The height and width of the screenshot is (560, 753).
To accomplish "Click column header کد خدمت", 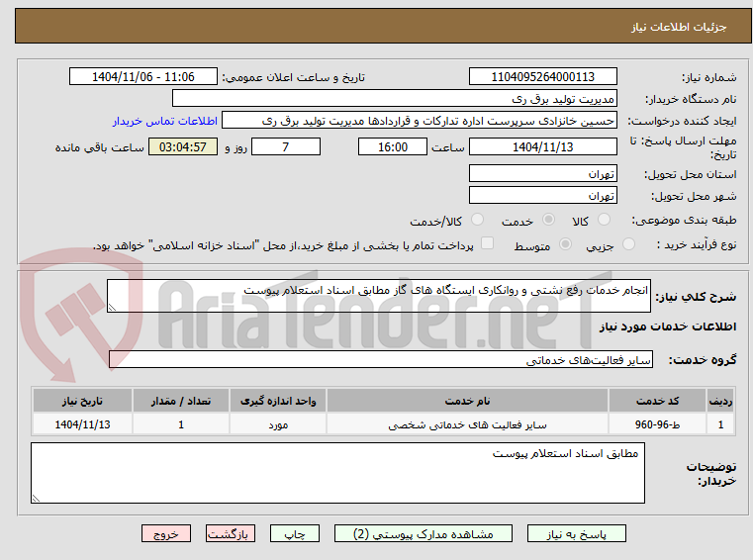I will [657, 401].
